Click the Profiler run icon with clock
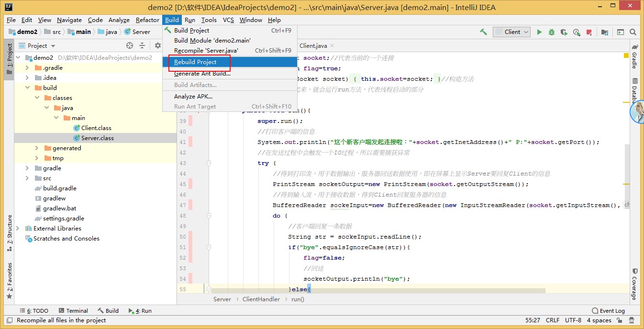This screenshot has height=329, width=644. pos(577,32)
